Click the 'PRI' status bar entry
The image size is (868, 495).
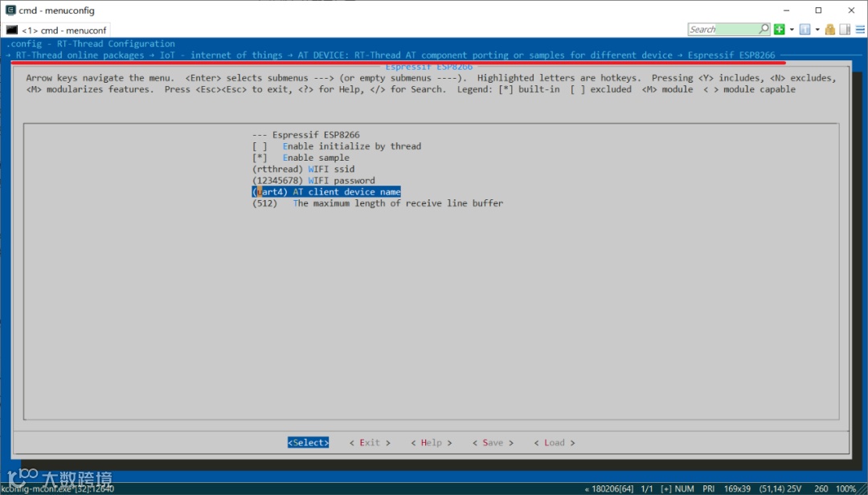(x=708, y=489)
